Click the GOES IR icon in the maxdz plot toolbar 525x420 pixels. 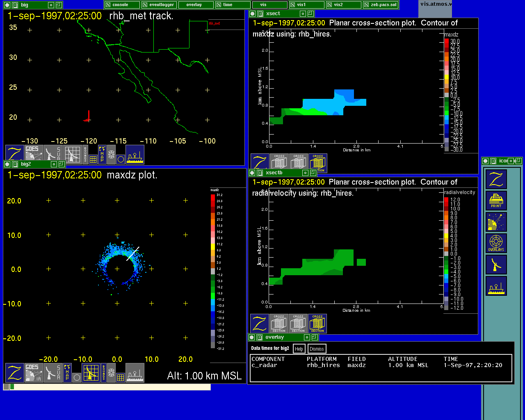click(x=34, y=373)
